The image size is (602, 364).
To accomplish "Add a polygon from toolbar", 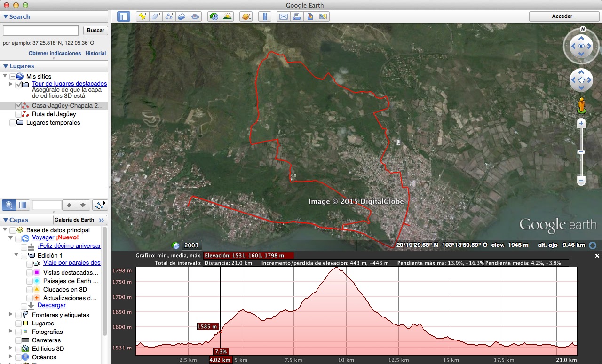I will pos(156,16).
